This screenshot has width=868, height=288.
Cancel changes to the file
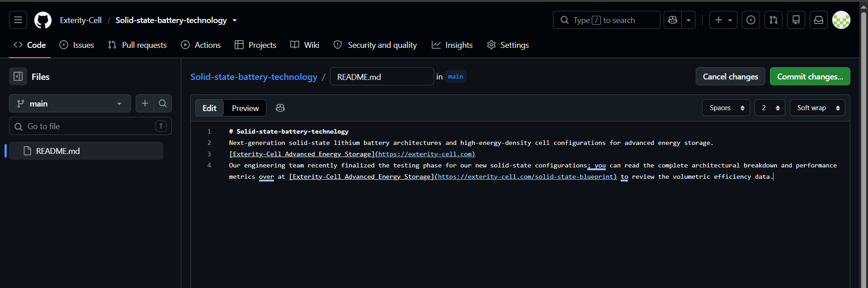tap(730, 77)
